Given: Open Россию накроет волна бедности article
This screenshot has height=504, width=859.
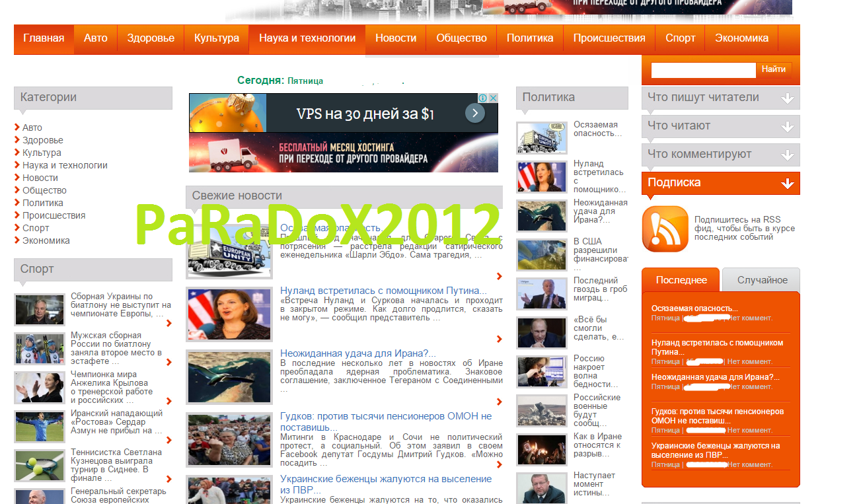Looking at the screenshot, I should click(x=596, y=371).
